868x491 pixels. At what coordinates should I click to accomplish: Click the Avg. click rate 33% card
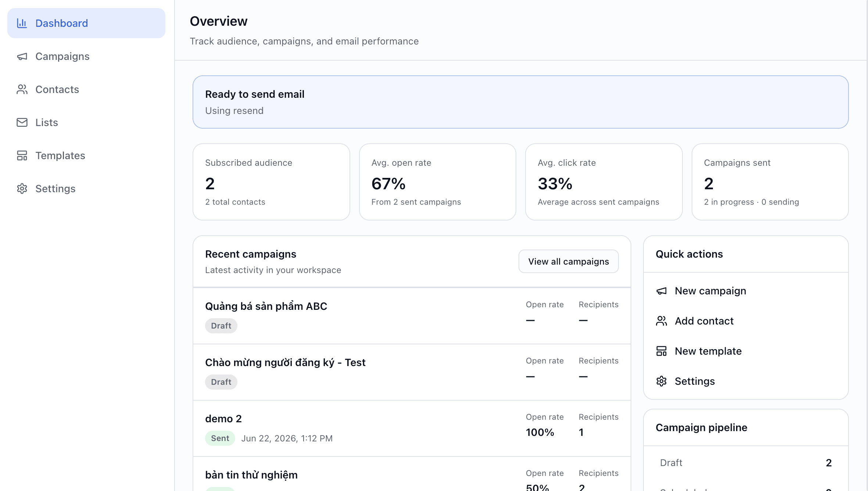[604, 182]
